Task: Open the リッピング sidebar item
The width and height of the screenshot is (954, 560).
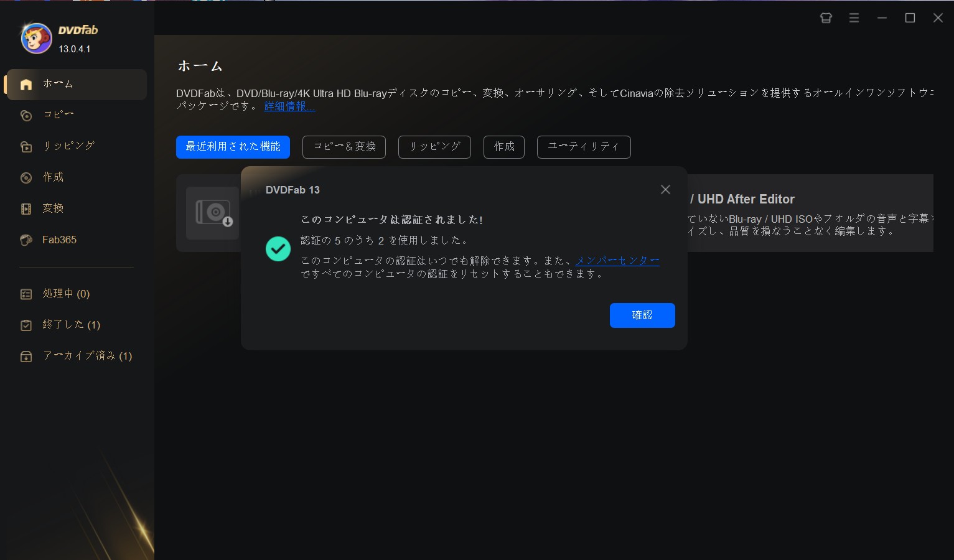Action: 76,146
